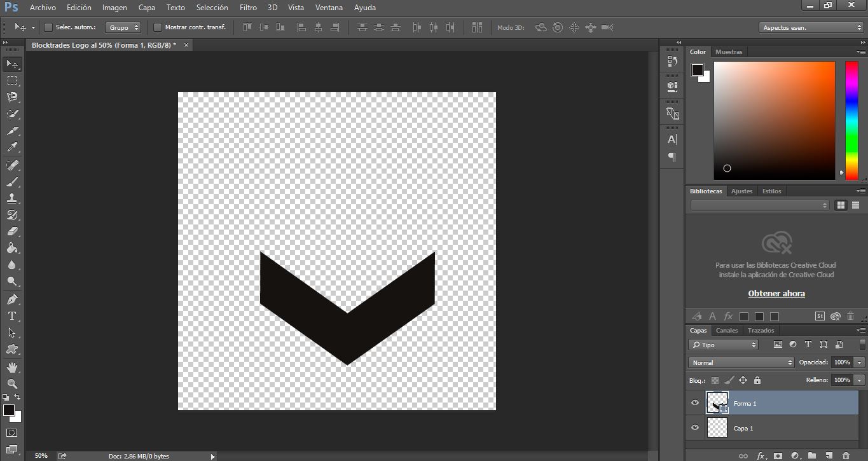The image size is (868, 461).
Task: Open the History panel icon
Action: pyautogui.click(x=672, y=61)
